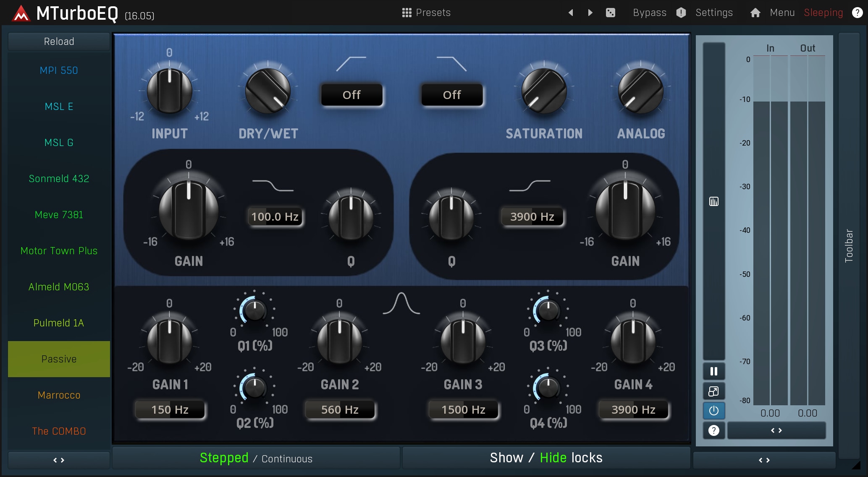Select the Meve 7381 device
This screenshot has width=868, height=477.
(x=59, y=215)
